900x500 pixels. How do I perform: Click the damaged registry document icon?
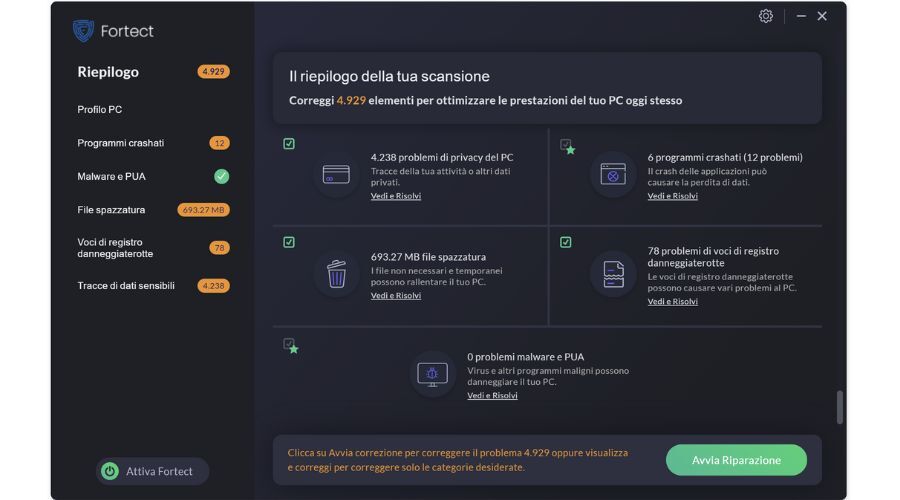pos(613,274)
